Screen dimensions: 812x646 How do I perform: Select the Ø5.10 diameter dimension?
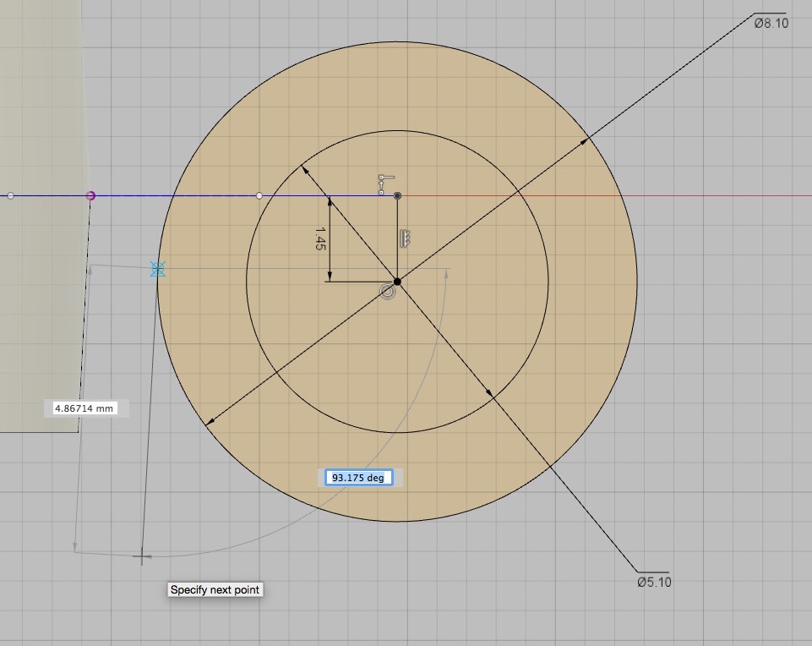[654, 582]
